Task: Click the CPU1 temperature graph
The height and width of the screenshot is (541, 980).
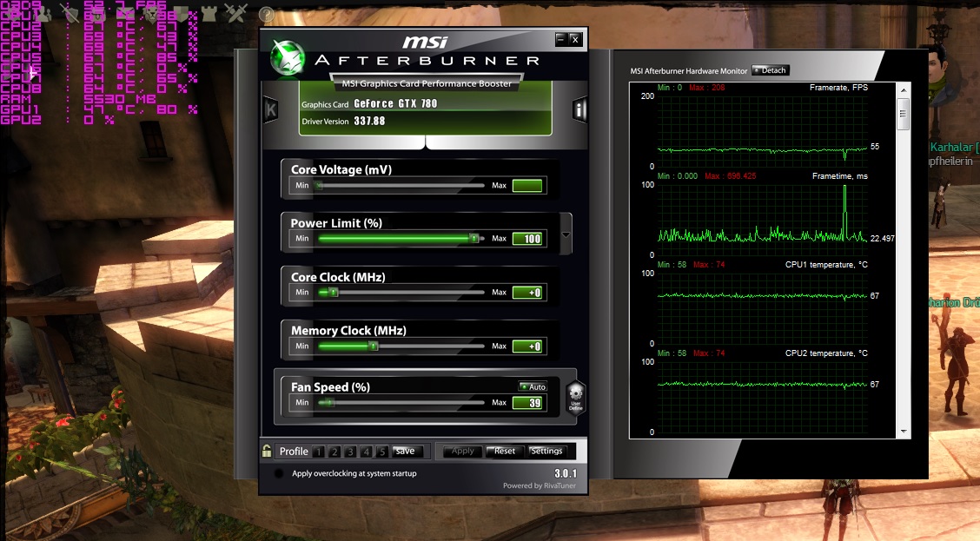Action: click(x=762, y=308)
